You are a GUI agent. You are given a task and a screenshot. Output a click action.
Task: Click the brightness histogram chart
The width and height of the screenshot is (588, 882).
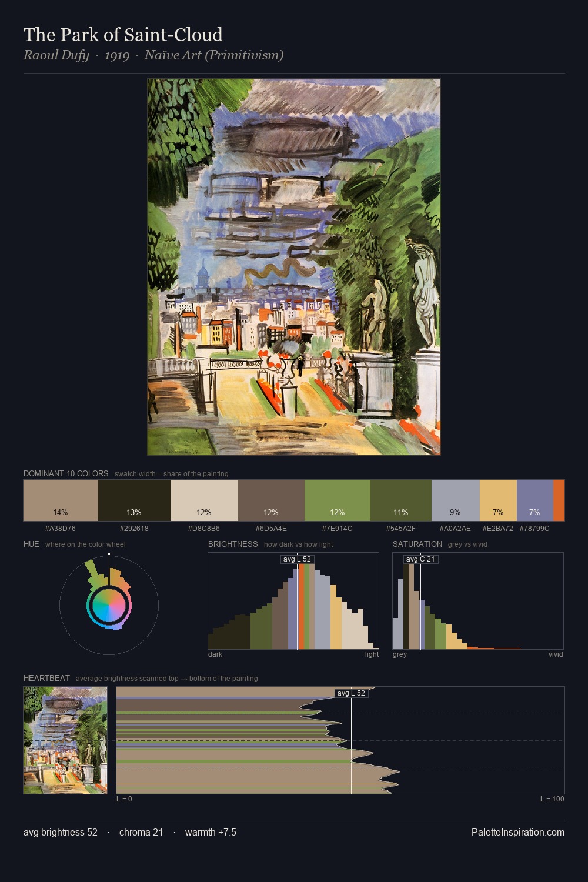pyautogui.click(x=293, y=601)
